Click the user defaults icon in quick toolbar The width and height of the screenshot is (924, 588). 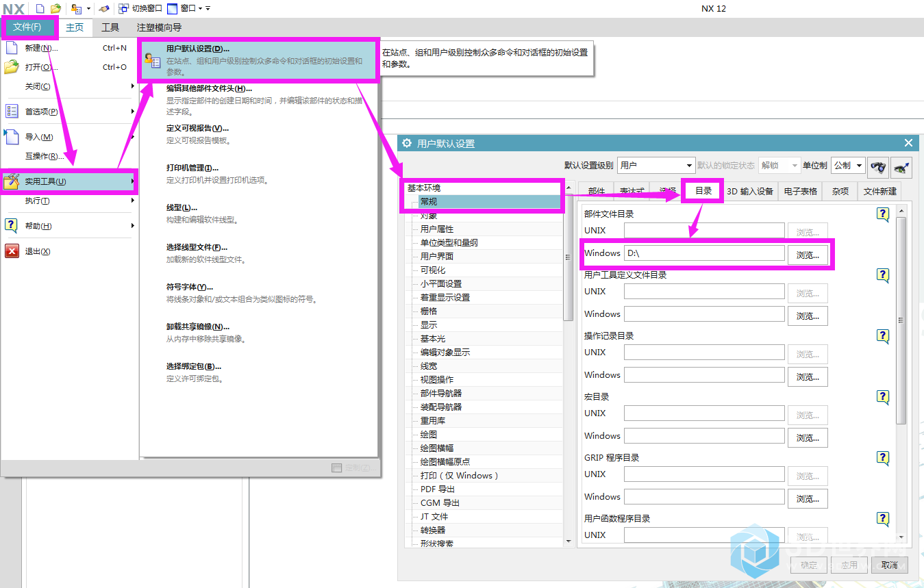77,8
